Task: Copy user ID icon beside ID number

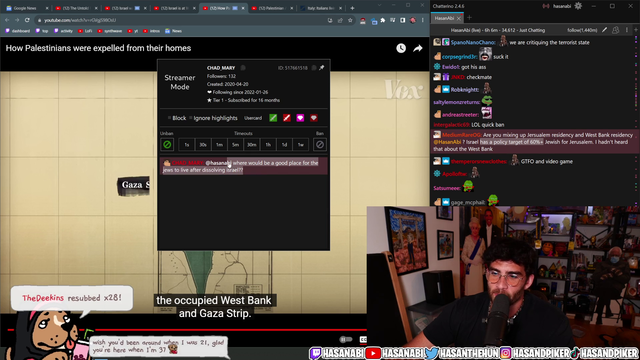Action: coord(313,68)
